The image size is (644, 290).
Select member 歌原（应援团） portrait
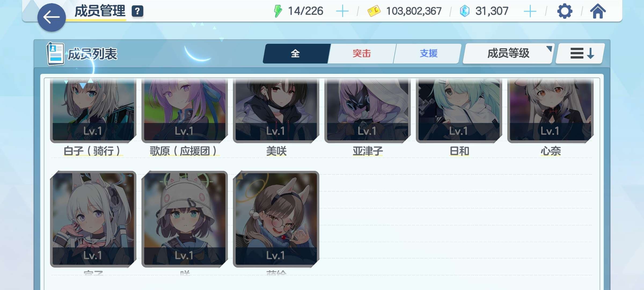[185, 110]
